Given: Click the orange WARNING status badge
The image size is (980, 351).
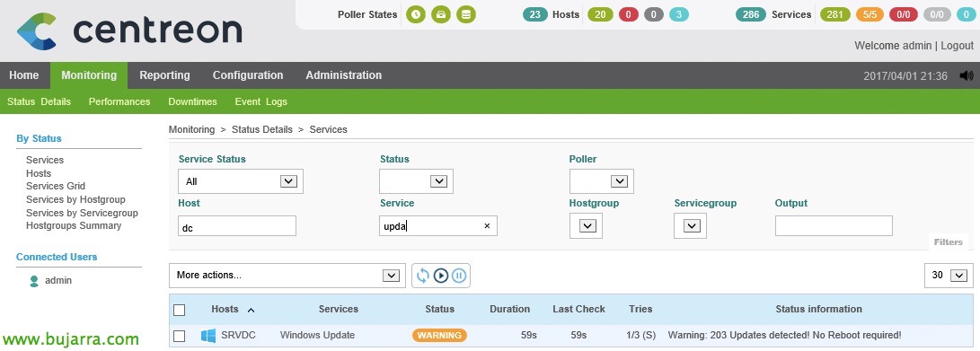Looking at the screenshot, I should click(x=439, y=336).
